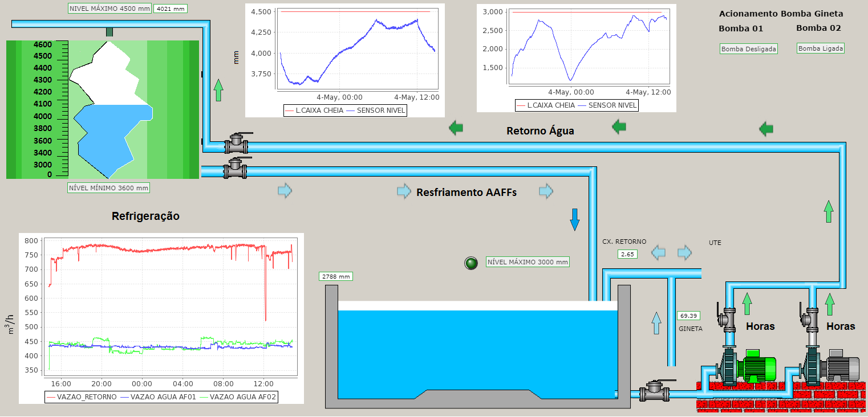Viewport: 868px width, 417px height.
Task: Toggle the Bomba Desligada status for Bomba 01
Action: click(x=749, y=49)
